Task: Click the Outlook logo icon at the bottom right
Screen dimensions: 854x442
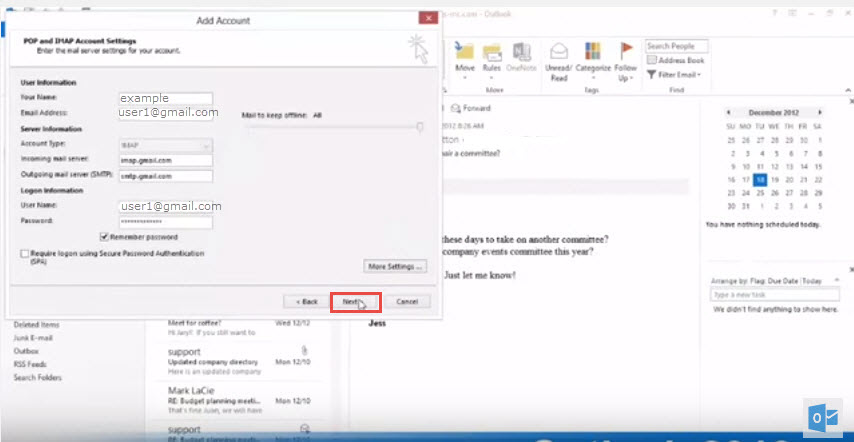Action: coord(823,418)
